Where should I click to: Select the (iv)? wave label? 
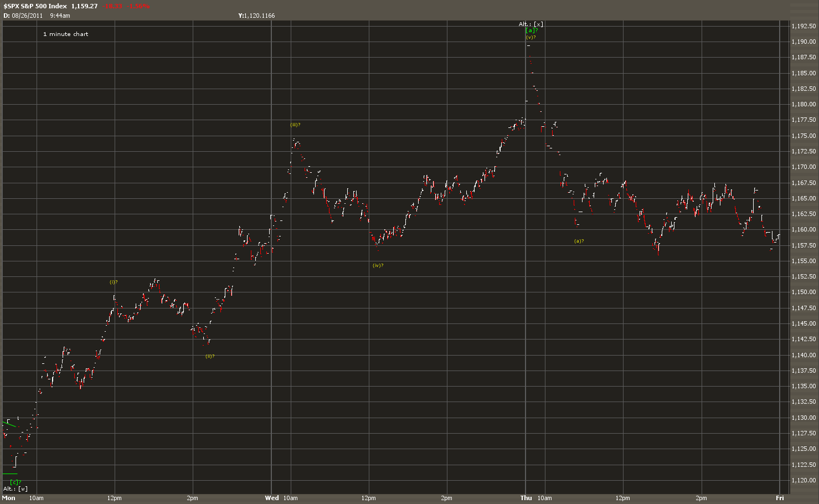click(x=378, y=265)
